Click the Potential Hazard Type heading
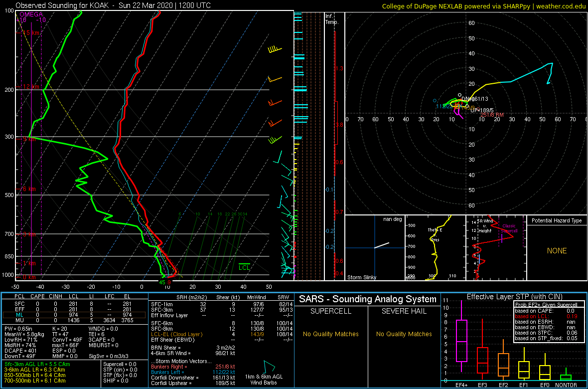 point(557,220)
